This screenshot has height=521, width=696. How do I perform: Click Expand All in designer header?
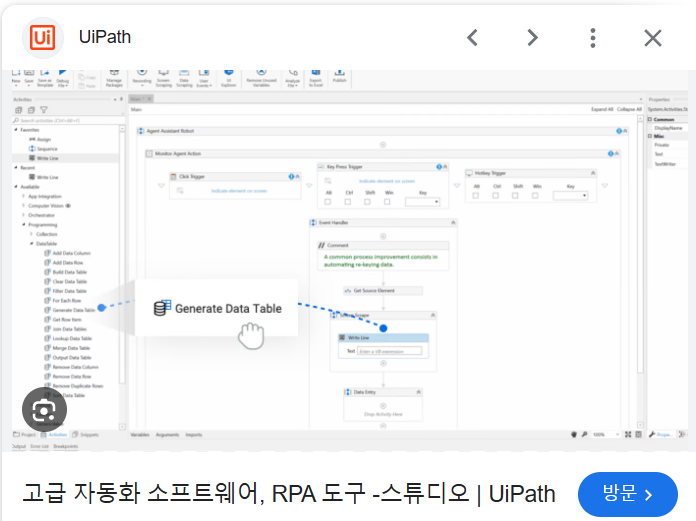(x=602, y=109)
